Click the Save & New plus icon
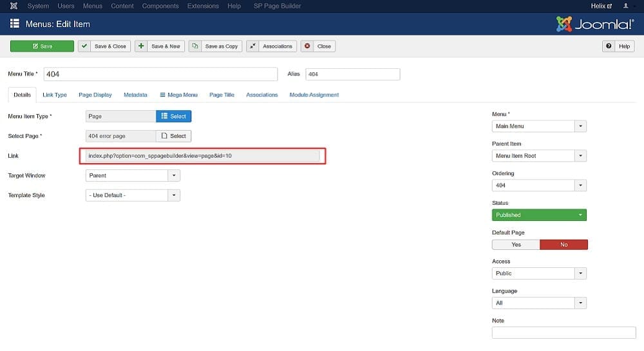Image resolution: width=644 pixels, height=351 pixels. pyautogui.click(x=141, y=46)
